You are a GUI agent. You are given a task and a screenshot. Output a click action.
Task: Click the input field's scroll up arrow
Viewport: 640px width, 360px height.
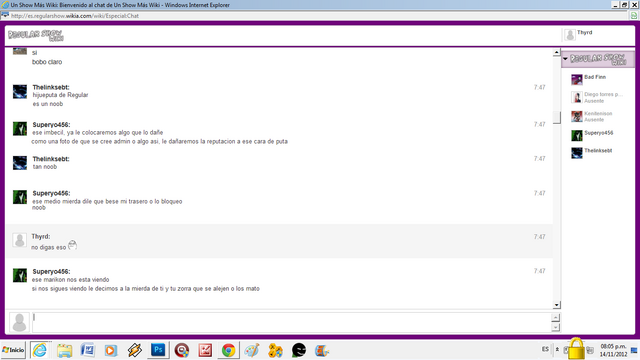coord(556,318)
